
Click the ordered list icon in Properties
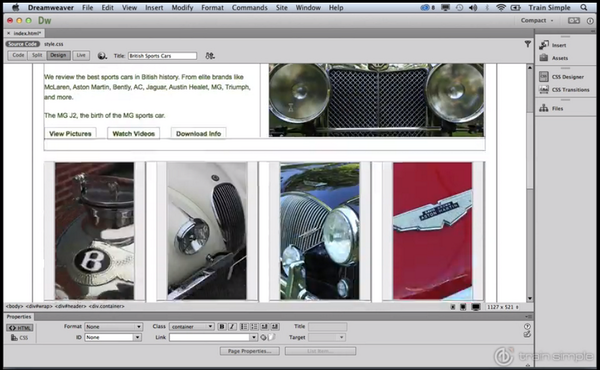(254, 326)
